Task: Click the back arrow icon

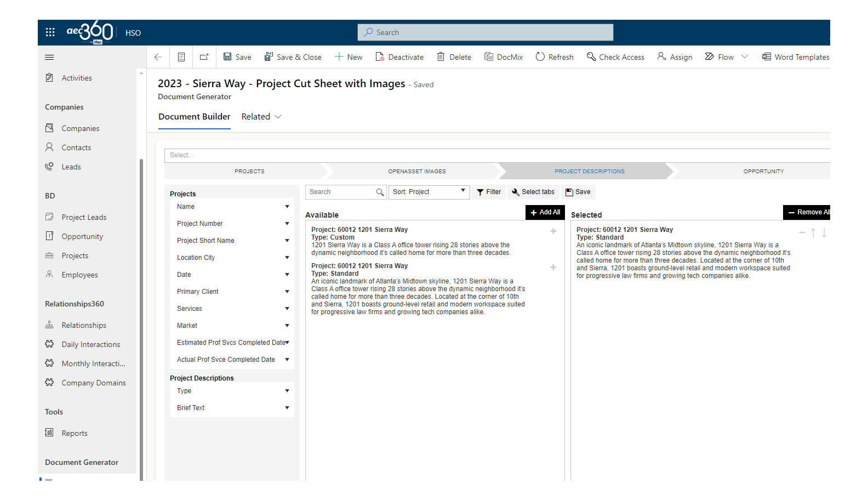Action: click(158, 57)
